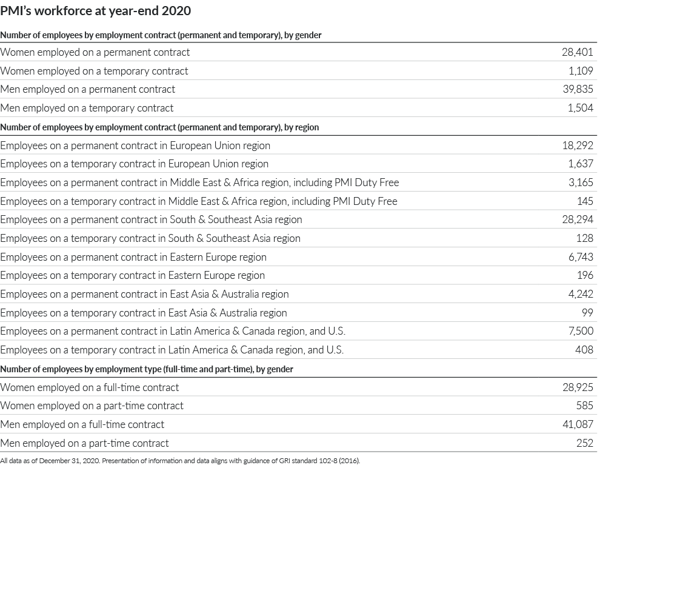
Task: Click the Men part-time contract value 252
Action: pyautogui.click(x=587, y=443)
